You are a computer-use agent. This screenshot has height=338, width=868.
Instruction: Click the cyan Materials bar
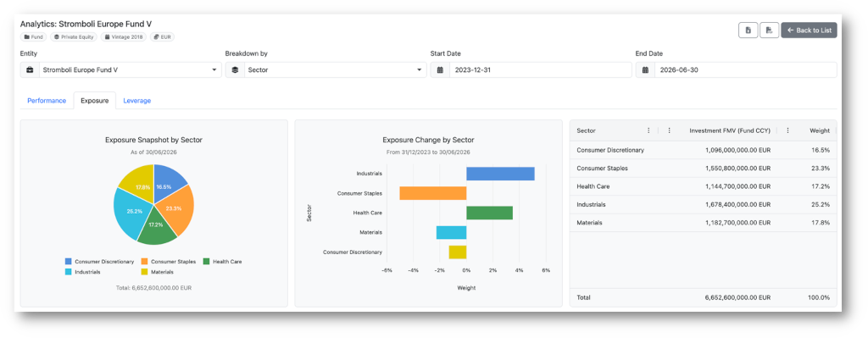(451, 232)
